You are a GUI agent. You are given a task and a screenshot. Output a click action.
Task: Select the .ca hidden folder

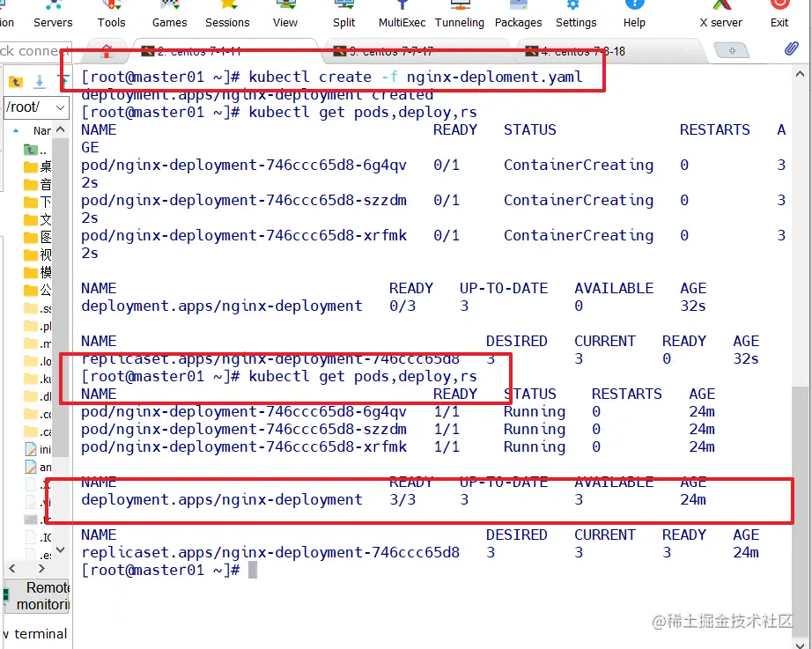(38, 432)
